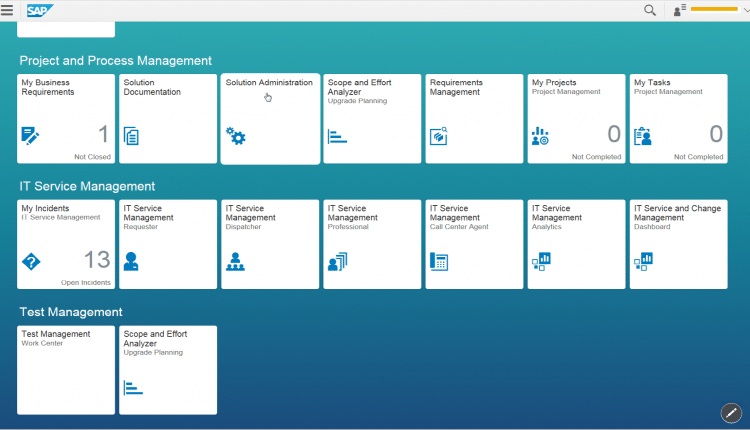
Task: Open the hamburger navigation menu
Action: pyautogui.click(x=7, y=10)
